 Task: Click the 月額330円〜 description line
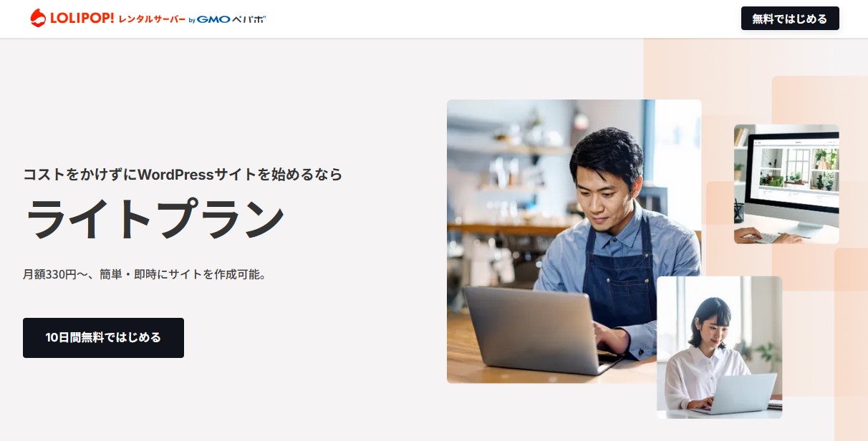coord(145,274)
